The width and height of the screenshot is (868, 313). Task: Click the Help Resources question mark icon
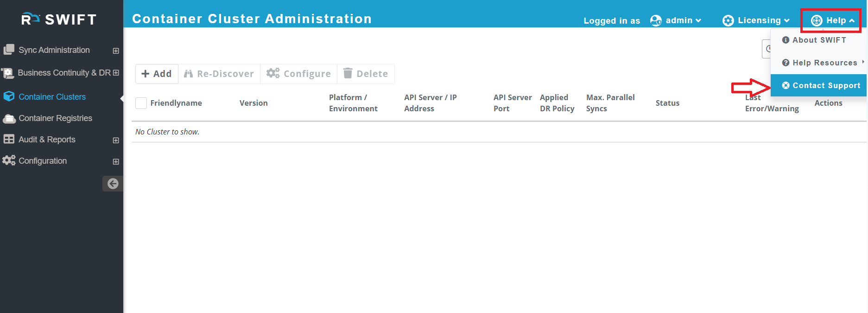click(x=786, y=63)
